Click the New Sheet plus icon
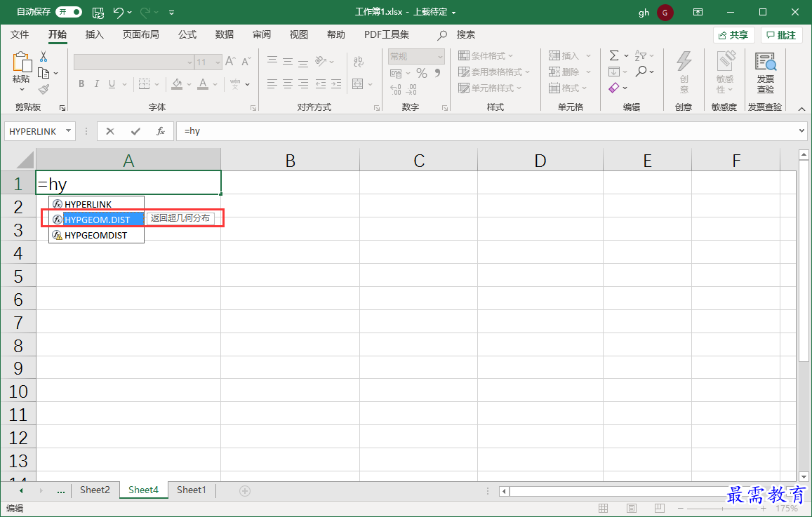The width and height of the screenshot is (812, 517). 245,490
